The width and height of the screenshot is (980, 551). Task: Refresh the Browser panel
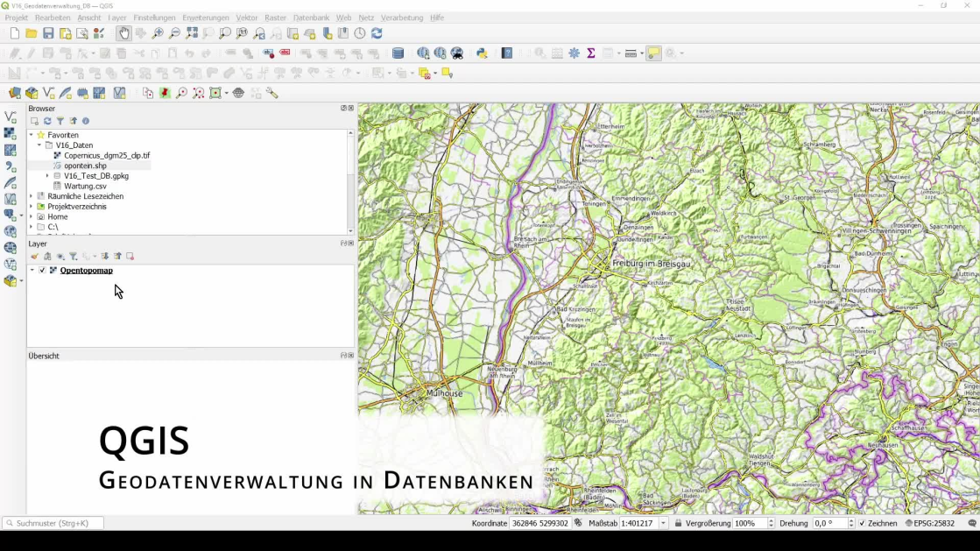[47, 121]
